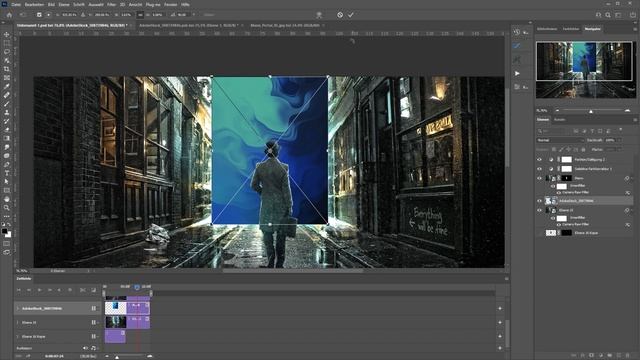Click the timeline playhead marker
The width and height of the screenshot is (640, 360).
[x=137, y=287]
